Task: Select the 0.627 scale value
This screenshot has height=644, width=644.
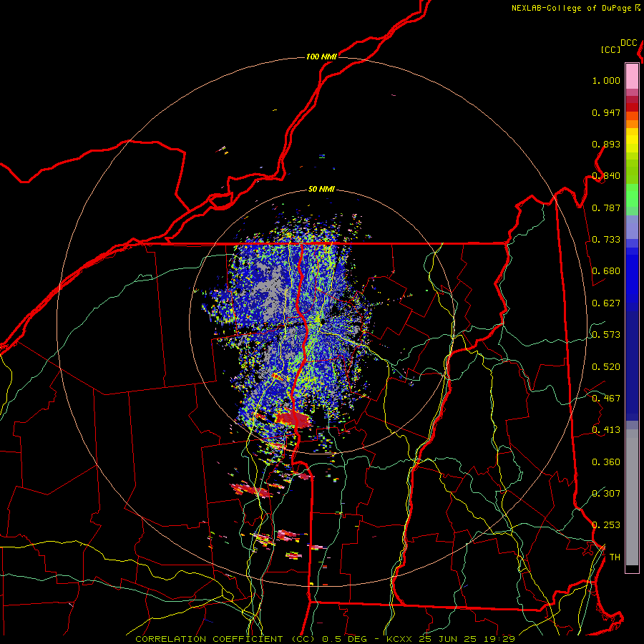Action: [606, 303]
